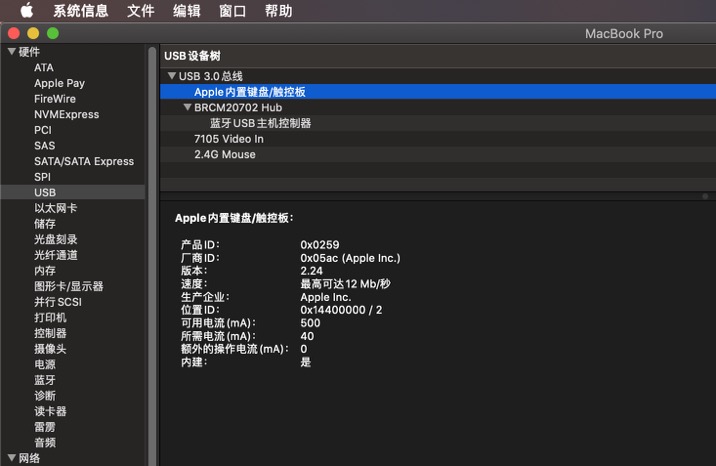This screenshot has height=466, width=716.
Task: Select 控制器 in the sidebar
Action: click(x=50, y=333)
